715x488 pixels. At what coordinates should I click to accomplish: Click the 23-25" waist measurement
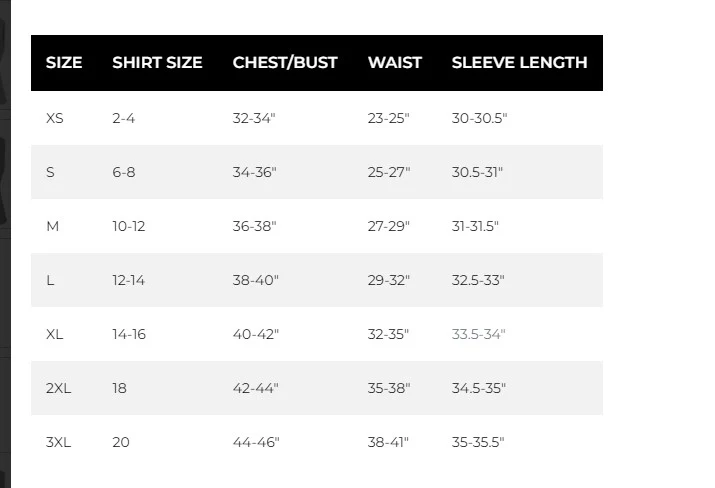coord(389,118)
